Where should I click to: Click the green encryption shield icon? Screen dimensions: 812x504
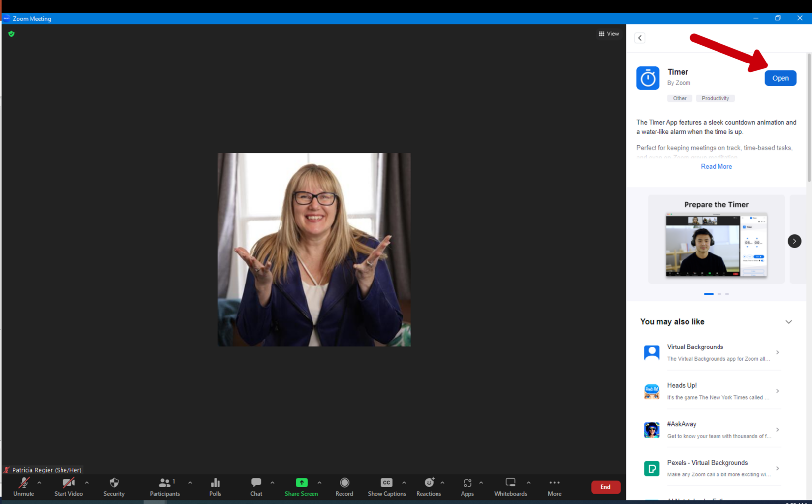pos(11,34)
